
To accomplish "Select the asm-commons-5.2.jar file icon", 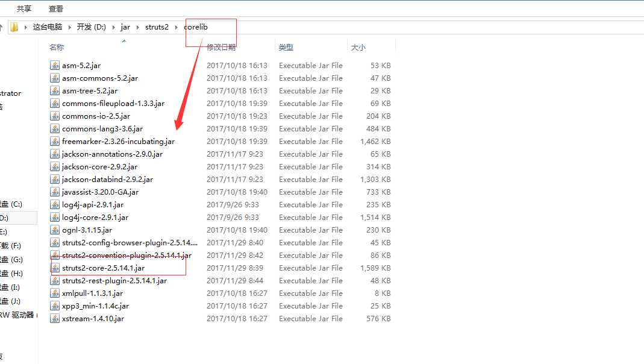I will click(x=55, y=78).
